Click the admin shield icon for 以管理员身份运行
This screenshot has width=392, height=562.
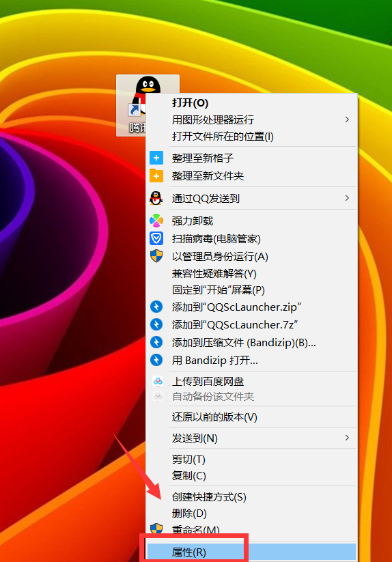coord(156,256)
